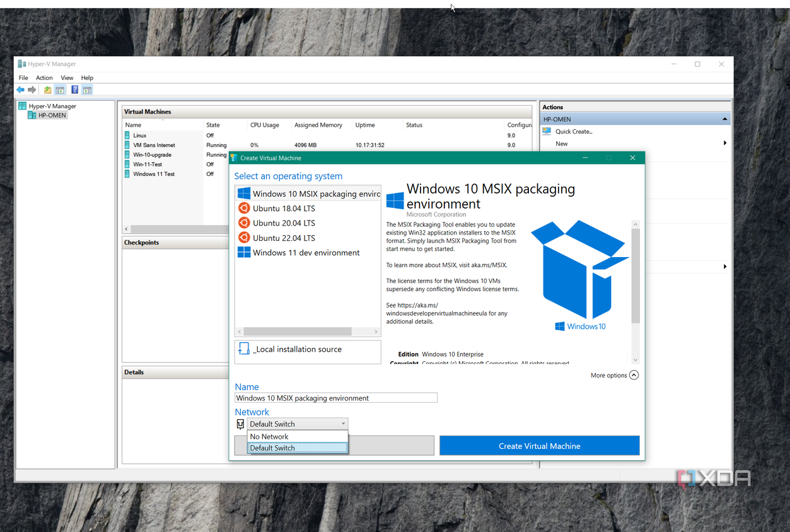Click the Back arrow in Hyper-V Manager toolbar

point(20,90)
